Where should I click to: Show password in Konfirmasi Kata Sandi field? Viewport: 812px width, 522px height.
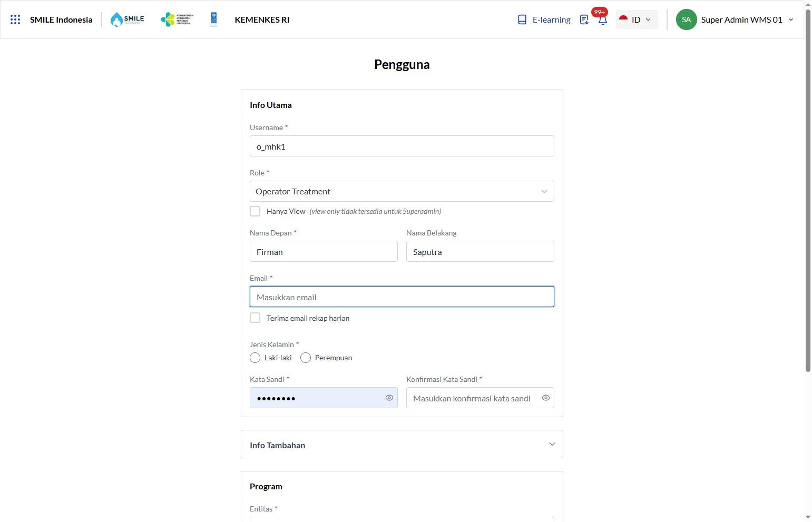[546, 398]
